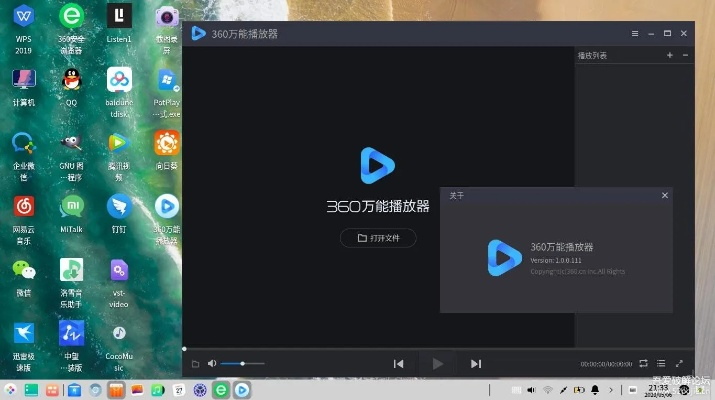Add a file to the playlist with plus
The width and height of the screenshot is (715, 400).
coord(669,55)
